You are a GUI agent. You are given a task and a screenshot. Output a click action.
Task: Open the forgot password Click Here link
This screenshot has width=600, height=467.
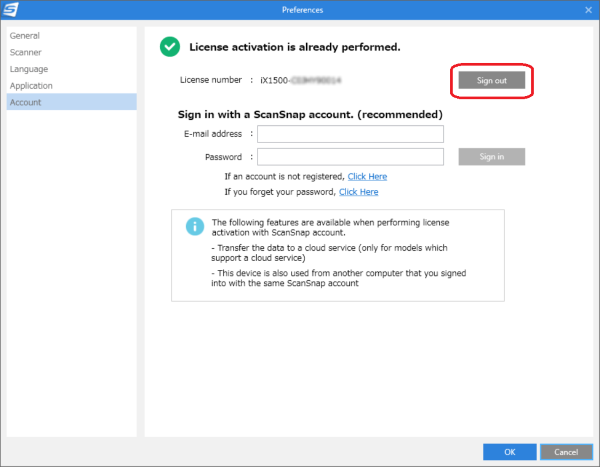tap(359, 192)
